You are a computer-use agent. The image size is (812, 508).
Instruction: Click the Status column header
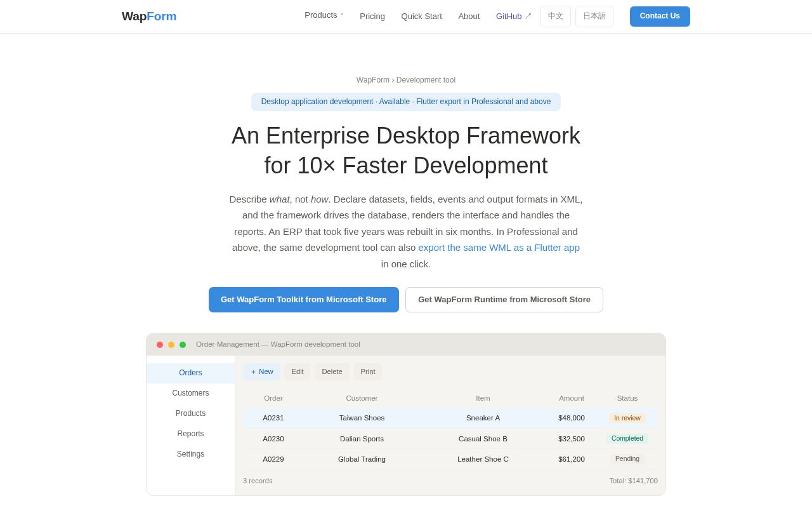[x=627, y=399]
